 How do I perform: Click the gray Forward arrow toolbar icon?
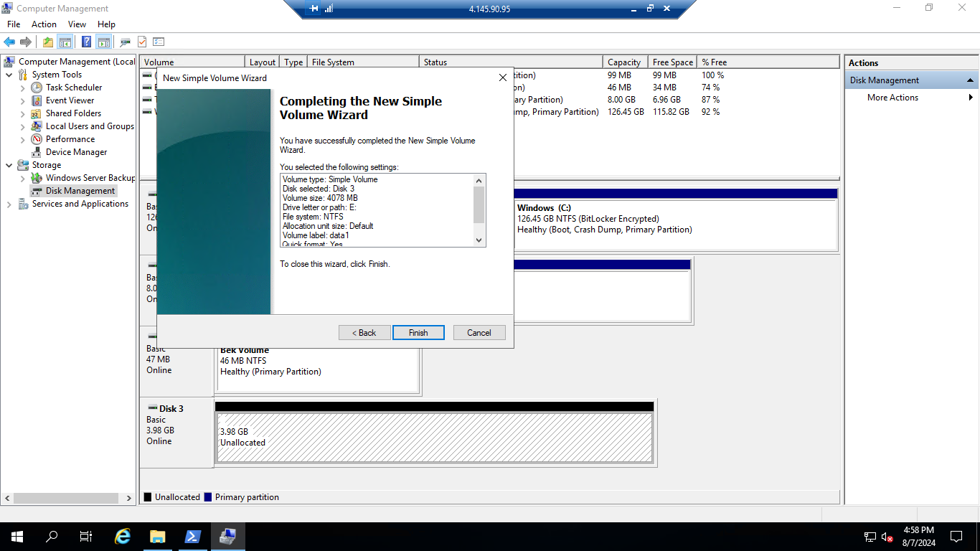(26, 42)
